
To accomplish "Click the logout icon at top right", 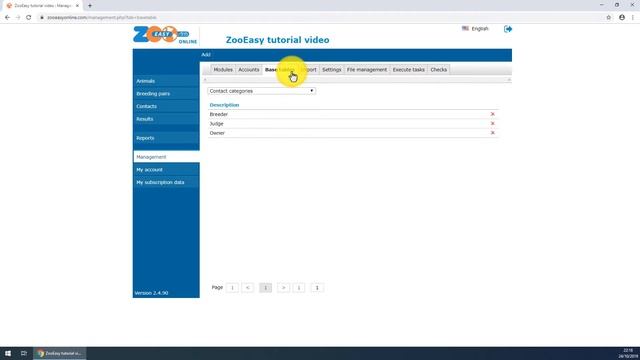I will pyautogui.click(x=508, y=29).
